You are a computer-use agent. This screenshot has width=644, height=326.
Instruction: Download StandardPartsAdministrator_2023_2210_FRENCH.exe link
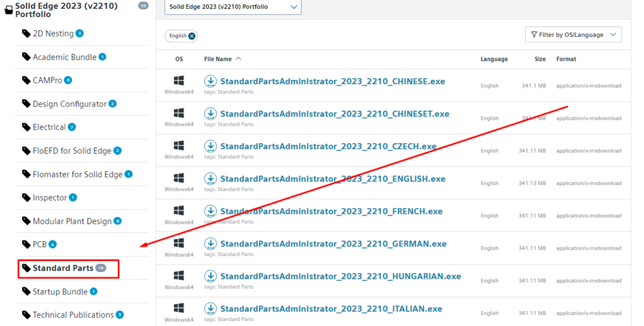tap(332, 211)
